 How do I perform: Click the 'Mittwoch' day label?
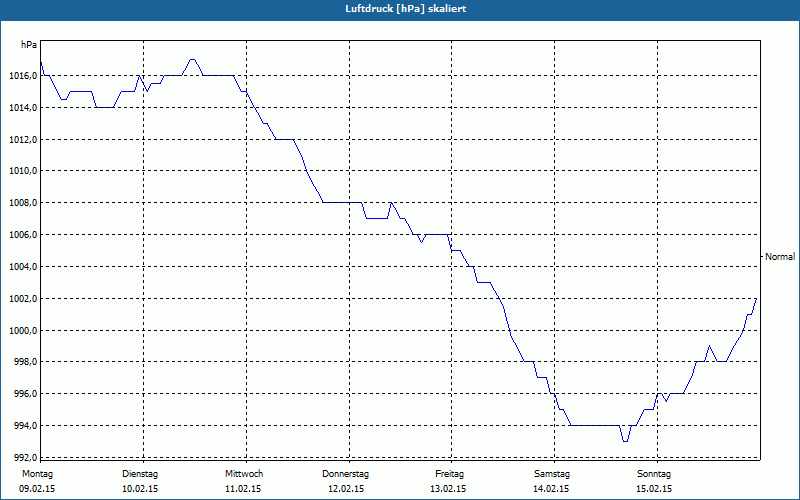click(x=244, y=474)
